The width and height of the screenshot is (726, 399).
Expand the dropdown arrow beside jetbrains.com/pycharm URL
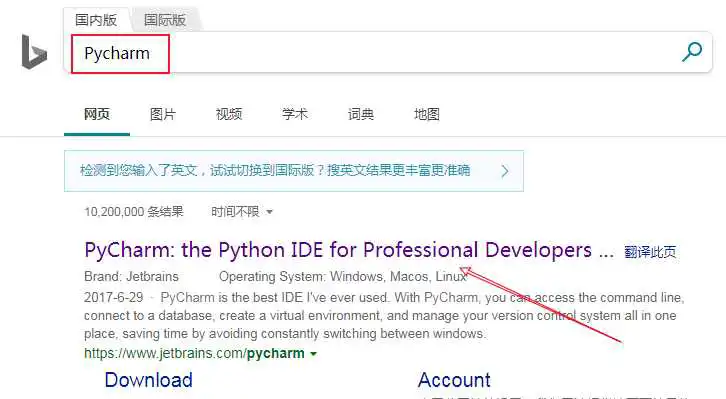(313, 354)
